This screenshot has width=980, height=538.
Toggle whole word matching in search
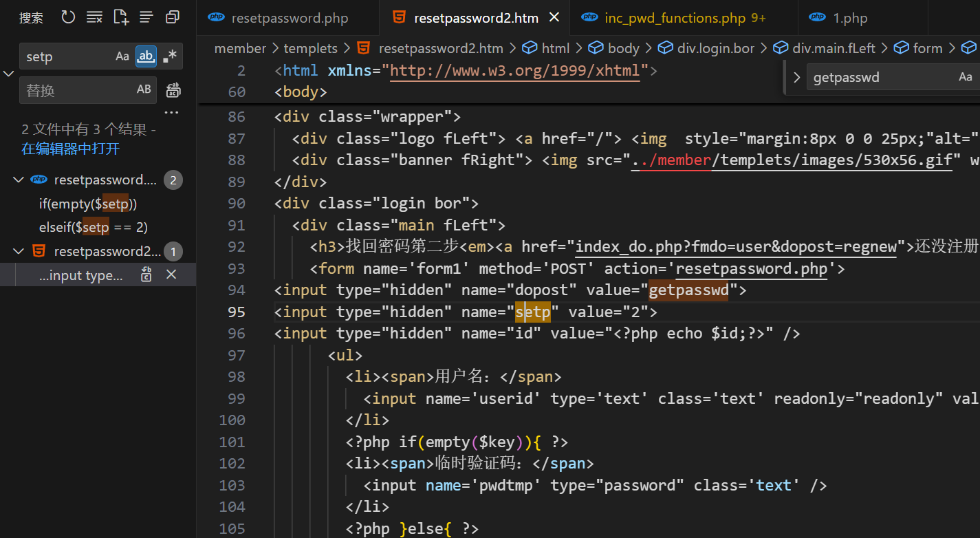pyautogui.click(x=146, y=56)
